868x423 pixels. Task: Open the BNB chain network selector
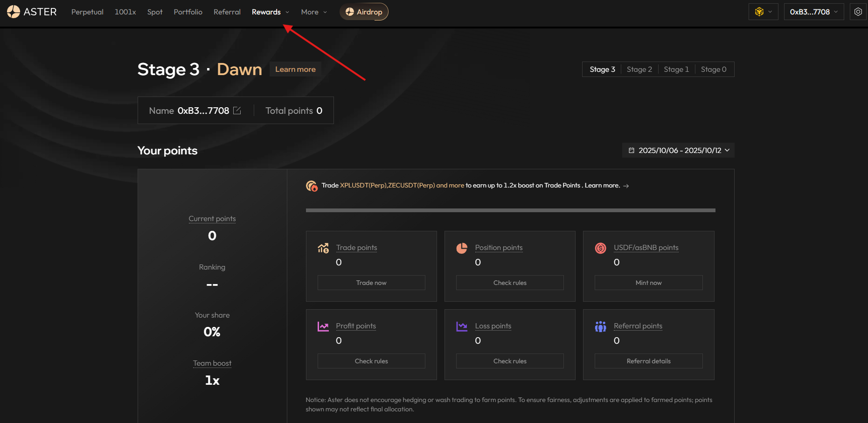(x=763, y=12)
